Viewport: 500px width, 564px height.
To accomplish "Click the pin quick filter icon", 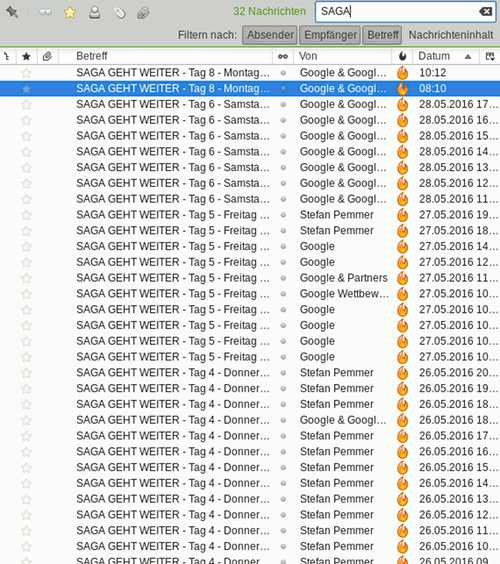I will (x=12, y=12).
